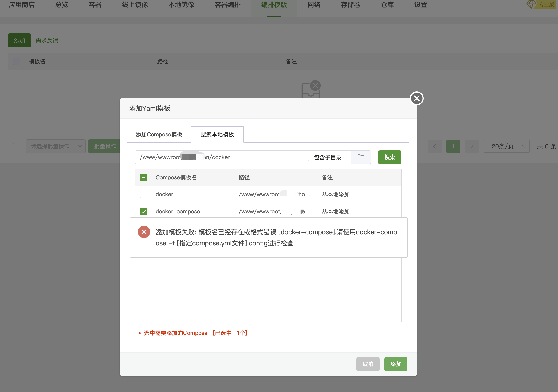Open the 应用商店 menu
The image size is (558, 392).
tap(22, 5)
